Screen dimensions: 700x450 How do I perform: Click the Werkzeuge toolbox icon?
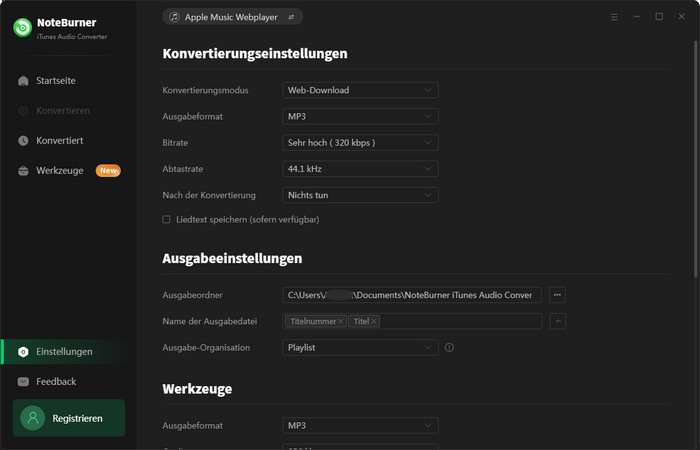(23, 171)
